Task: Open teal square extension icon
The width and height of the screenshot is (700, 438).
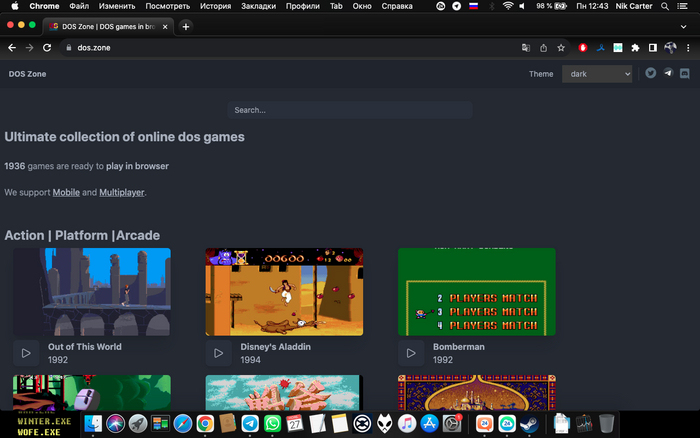Action: [618, 48]
